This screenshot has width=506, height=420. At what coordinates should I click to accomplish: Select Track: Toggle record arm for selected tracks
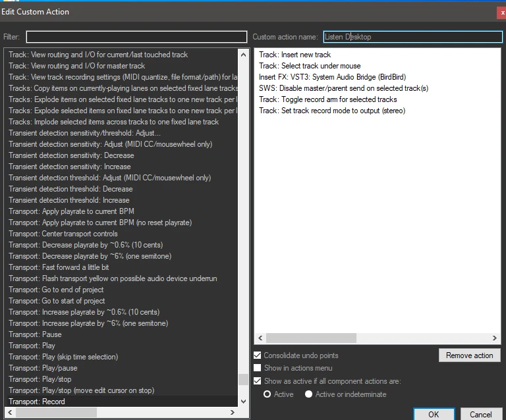(327, 99)
